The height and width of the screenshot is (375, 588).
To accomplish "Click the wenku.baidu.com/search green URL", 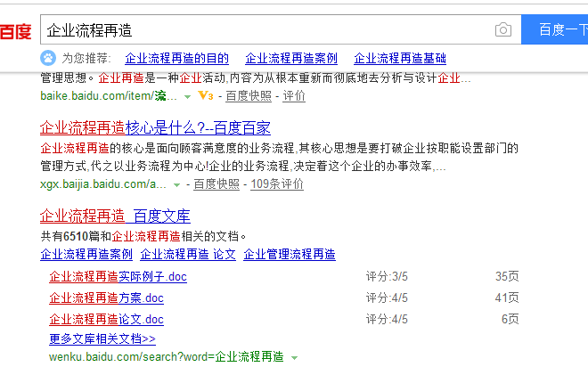I will [166, 356].
